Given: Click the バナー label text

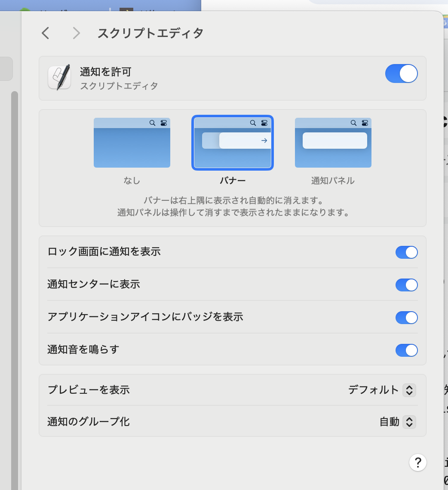Looking at the screenshot, I should click(x=233, y=181).
